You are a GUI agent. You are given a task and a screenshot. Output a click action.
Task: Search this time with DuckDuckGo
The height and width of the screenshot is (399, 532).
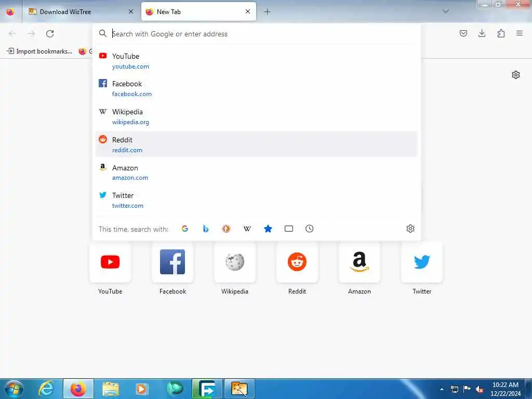227,229
